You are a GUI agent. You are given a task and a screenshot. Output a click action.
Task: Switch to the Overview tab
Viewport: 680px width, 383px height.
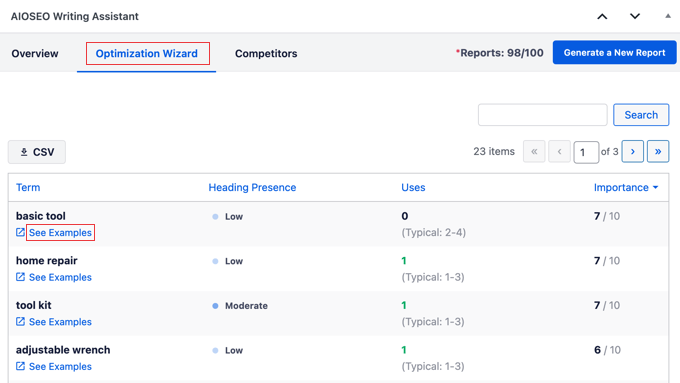tap(35, 53)
